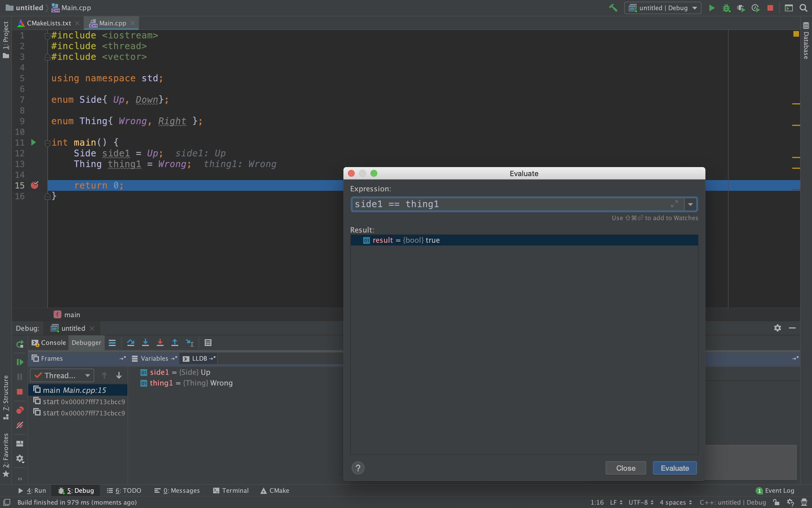This screenshot has height=508, width=812.
Task: Step Over in the debugger toolbar
Action: pos(131,343)
